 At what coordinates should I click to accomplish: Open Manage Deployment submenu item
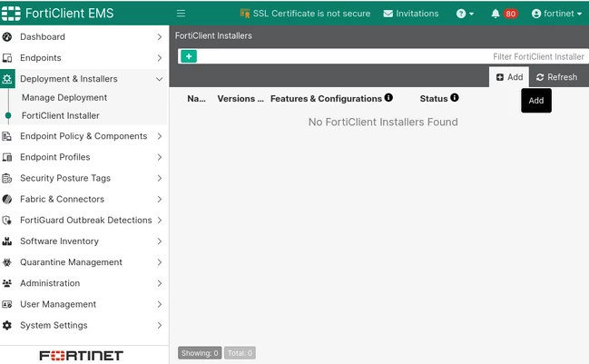point(64,98)
